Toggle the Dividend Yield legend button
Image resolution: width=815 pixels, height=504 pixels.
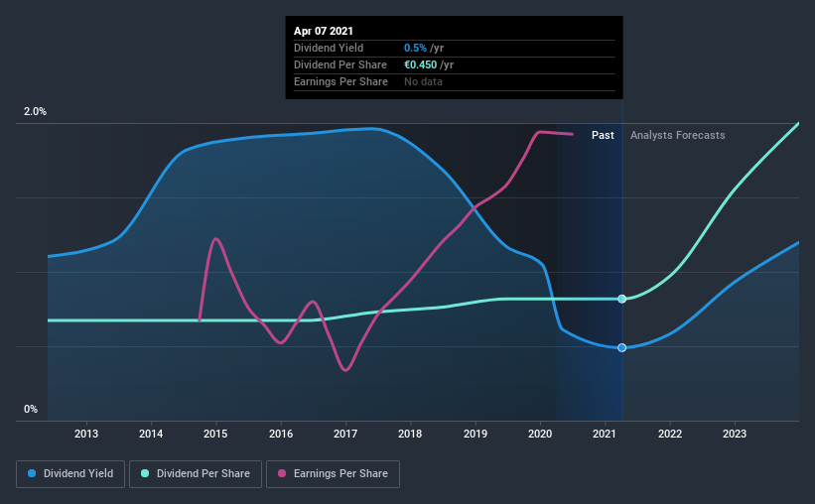(70, 474)
